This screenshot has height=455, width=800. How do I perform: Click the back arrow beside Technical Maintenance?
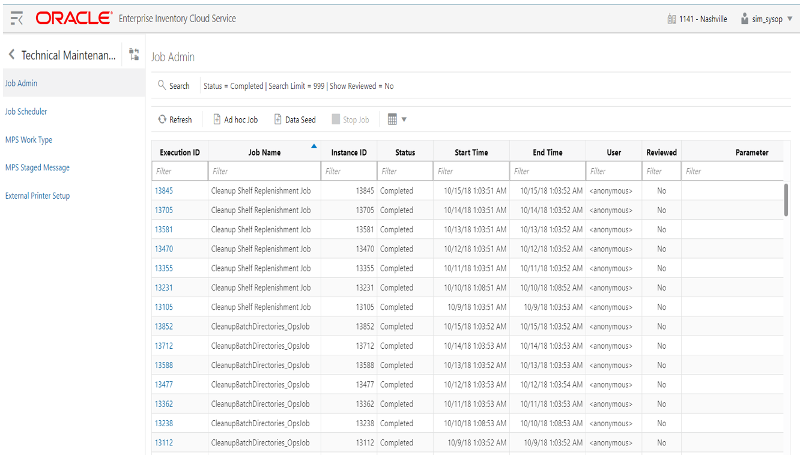click(11, 55)
